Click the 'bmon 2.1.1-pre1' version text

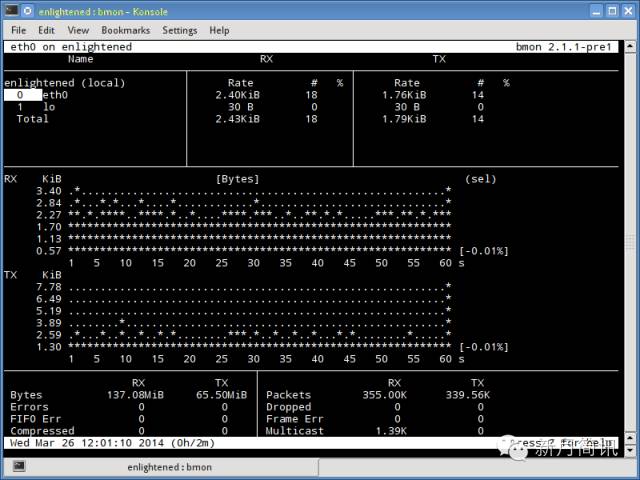[x=563, y=47]
